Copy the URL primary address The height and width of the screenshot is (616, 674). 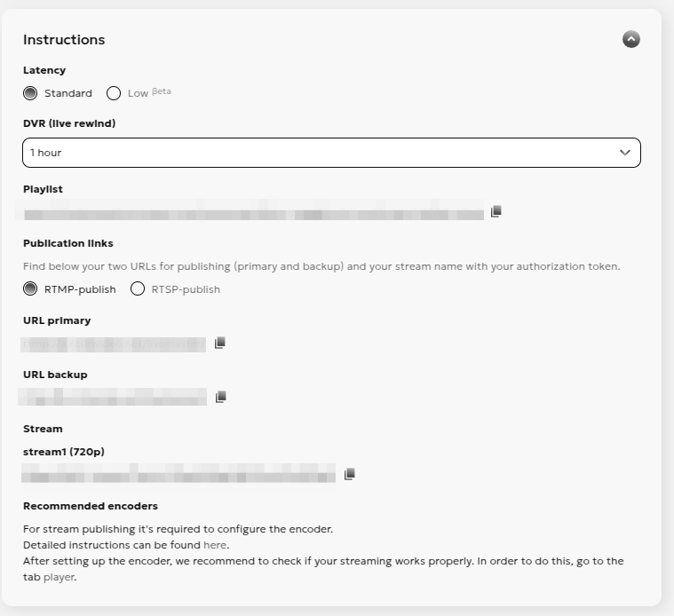(x=220, y=343)
